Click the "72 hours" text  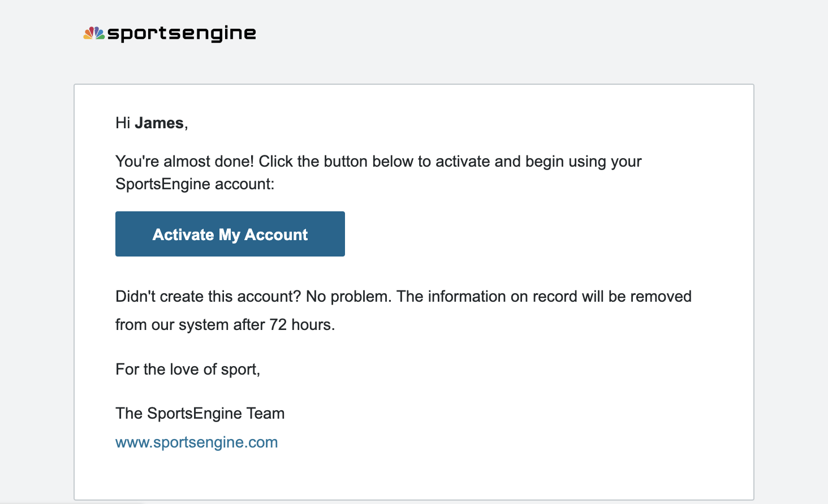301,325
